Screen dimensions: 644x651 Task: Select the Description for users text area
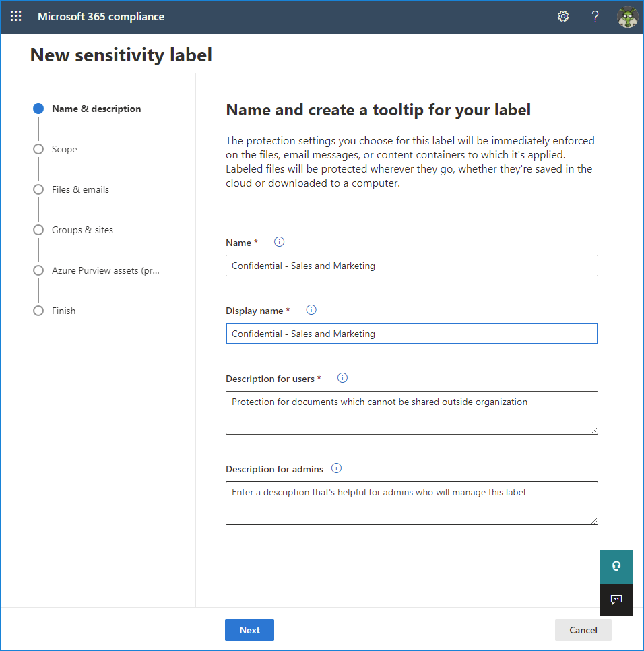click(x=412, y=411)
